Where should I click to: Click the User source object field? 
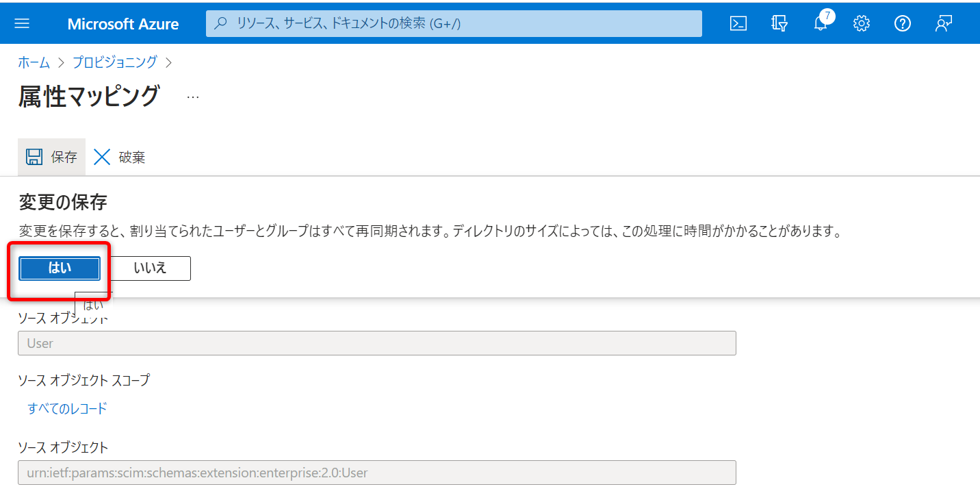point(376,343)
